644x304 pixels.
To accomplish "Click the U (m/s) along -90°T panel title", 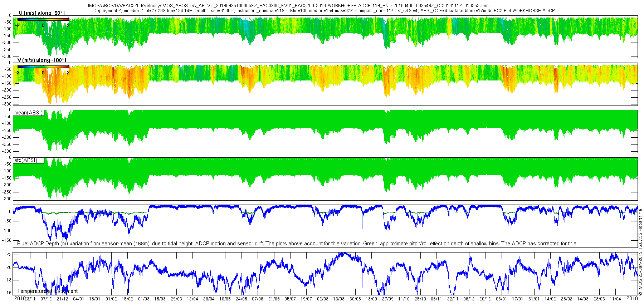I will point(42,13).
